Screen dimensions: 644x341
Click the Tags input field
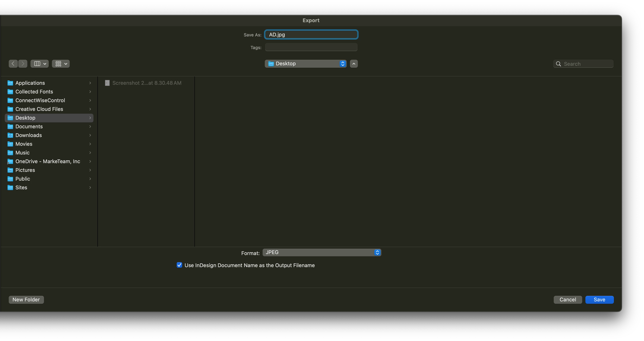[x=311, y=47]
